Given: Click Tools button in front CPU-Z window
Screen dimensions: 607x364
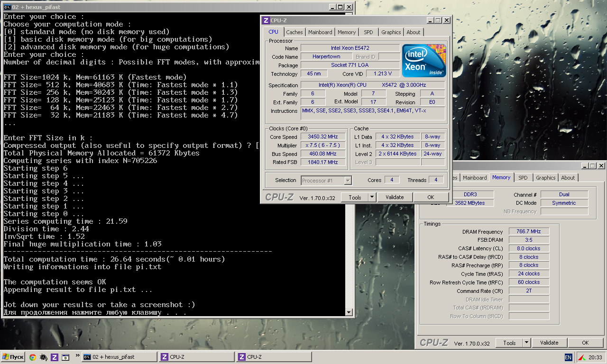Looking at the screenshot, I should point(355,197).
